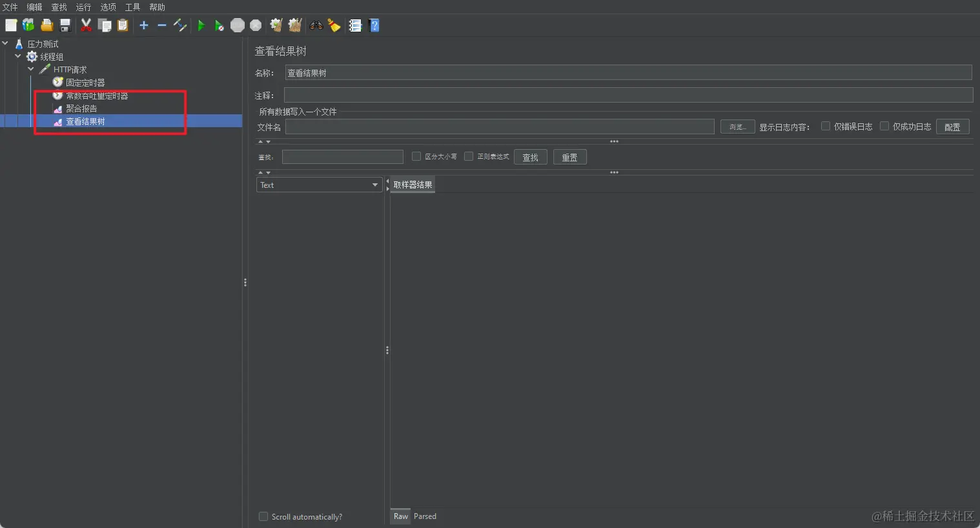The height and width of the screenshot is (528, 980).
Task: Start test without pauses icon
Action: tap(219, 25)
